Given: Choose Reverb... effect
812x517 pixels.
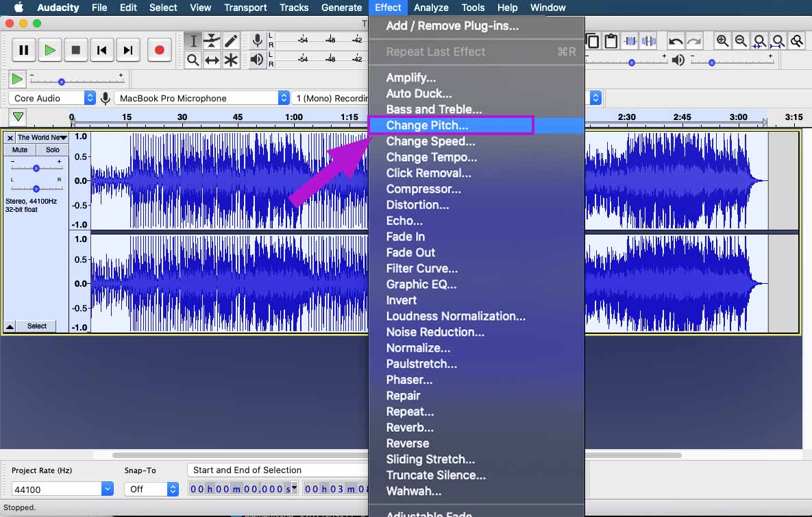Looking at the screenshot, I should click(476, 427).
